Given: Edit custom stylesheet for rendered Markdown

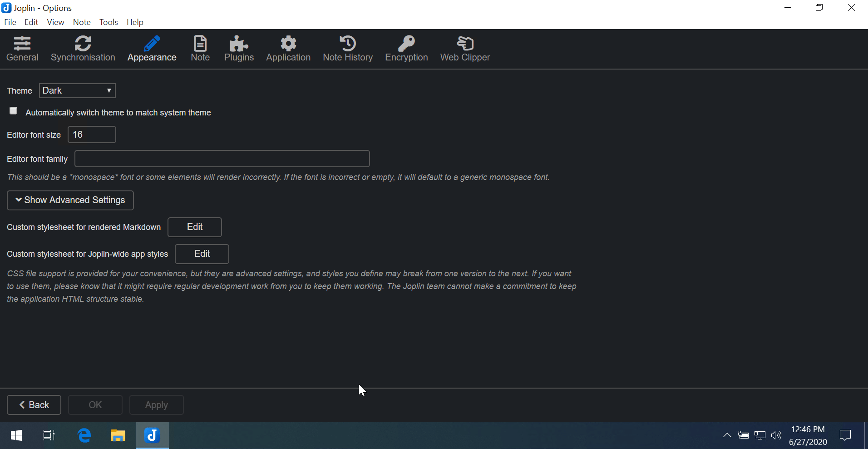Looking at the screenshot, I should coord(194,227).
